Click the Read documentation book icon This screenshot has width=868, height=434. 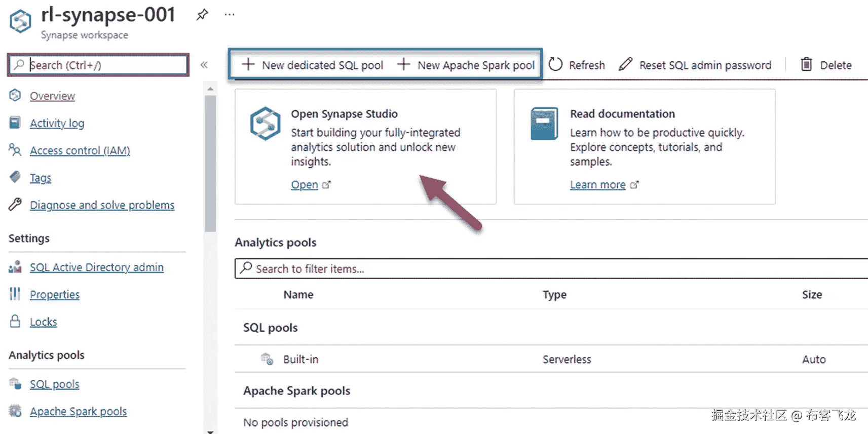(x=544, y=123)
